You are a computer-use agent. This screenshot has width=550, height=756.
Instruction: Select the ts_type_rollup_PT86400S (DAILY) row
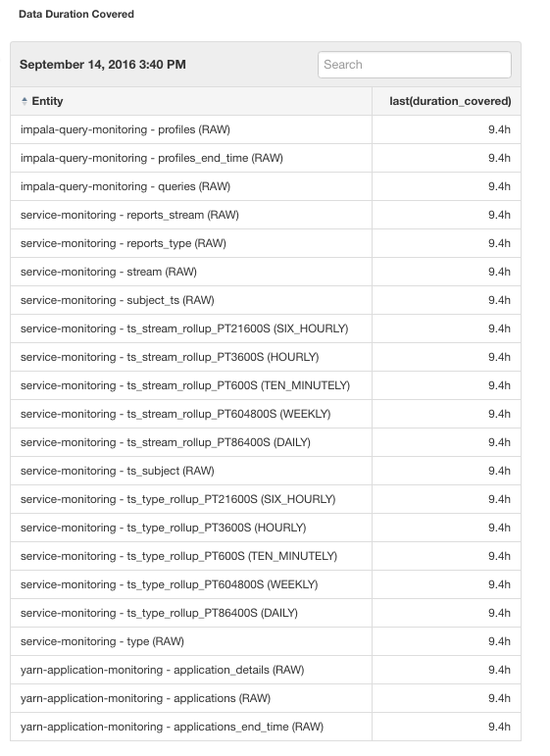tap(266, 613)
